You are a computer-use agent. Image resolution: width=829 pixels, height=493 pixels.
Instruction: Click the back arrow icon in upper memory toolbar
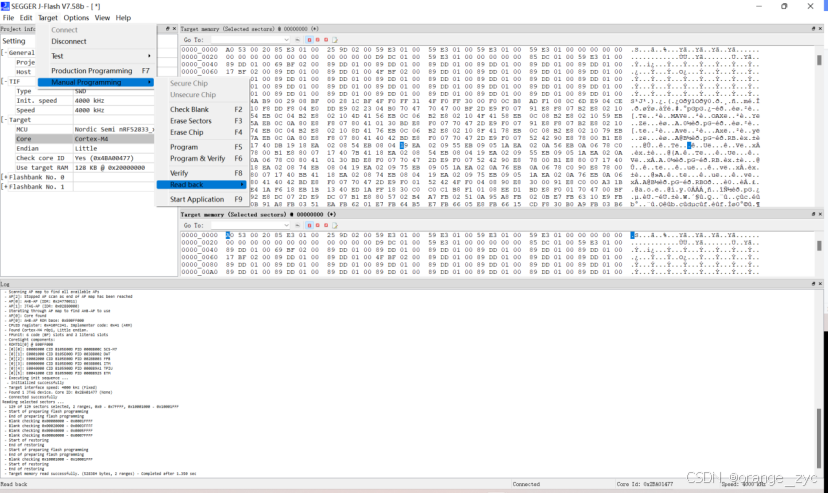(x=298, y=40)
